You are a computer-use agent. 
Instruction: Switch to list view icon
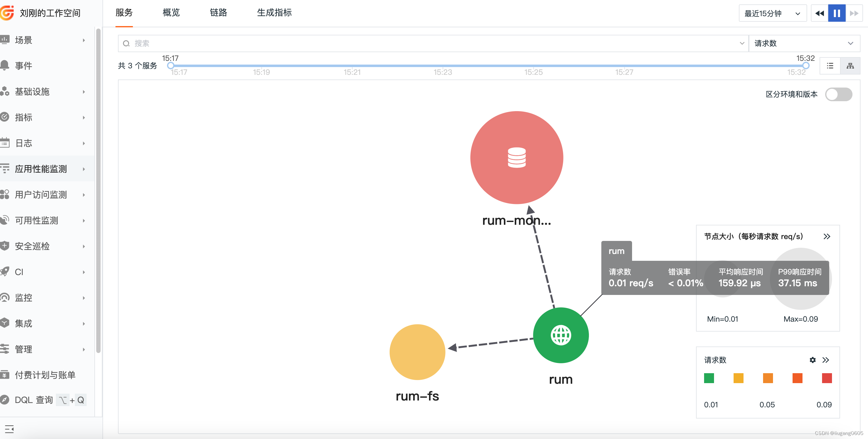point(830,66)
